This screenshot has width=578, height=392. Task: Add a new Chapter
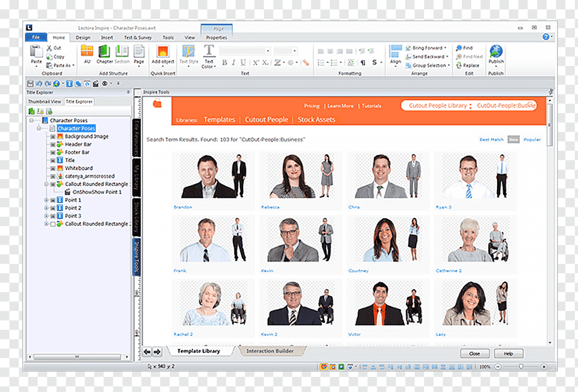(x=105, y=54)
